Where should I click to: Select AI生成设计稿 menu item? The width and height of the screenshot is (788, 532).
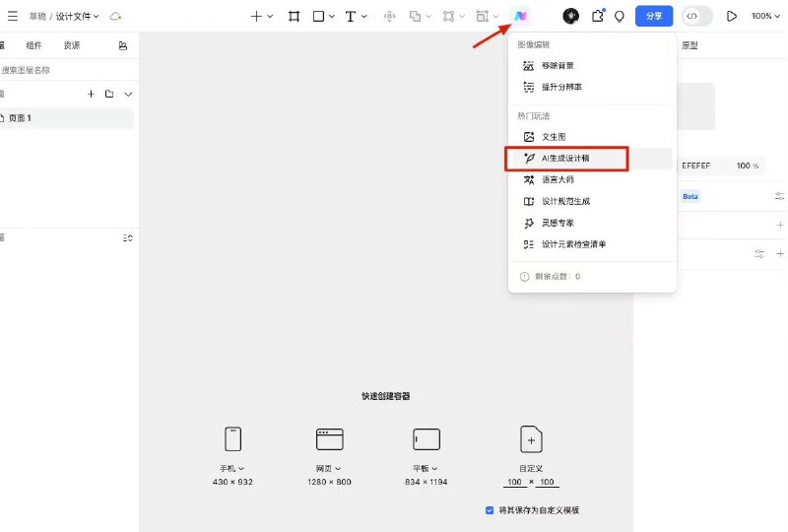coord(592,159)
